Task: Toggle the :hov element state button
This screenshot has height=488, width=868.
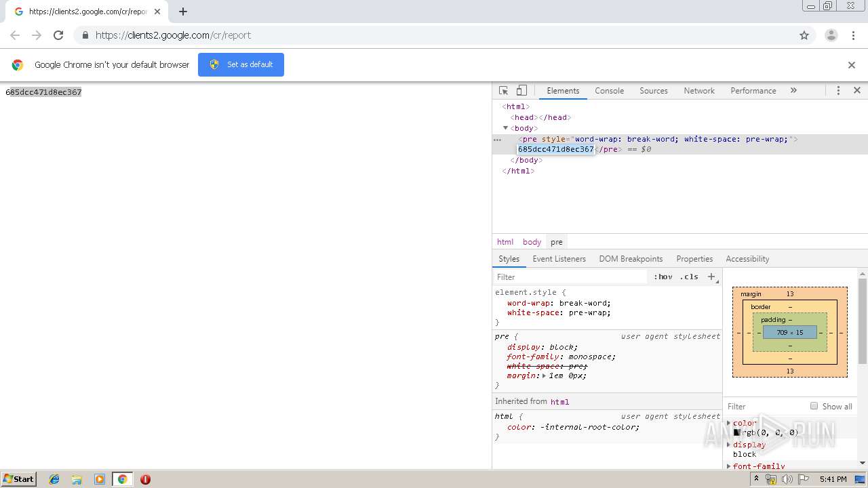Action: [663, 277]
